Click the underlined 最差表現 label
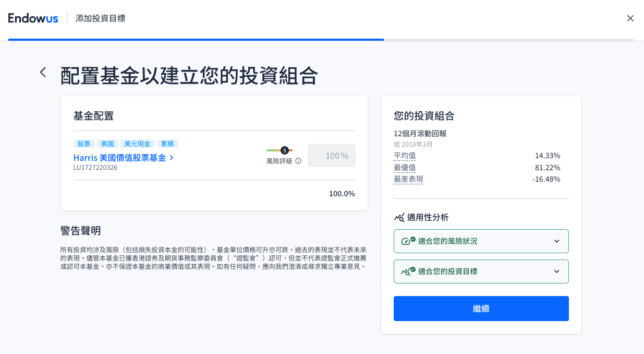Image resolution: width=644 pixels, height=354 pixels. pyautogui.click(x=408, y=179)
